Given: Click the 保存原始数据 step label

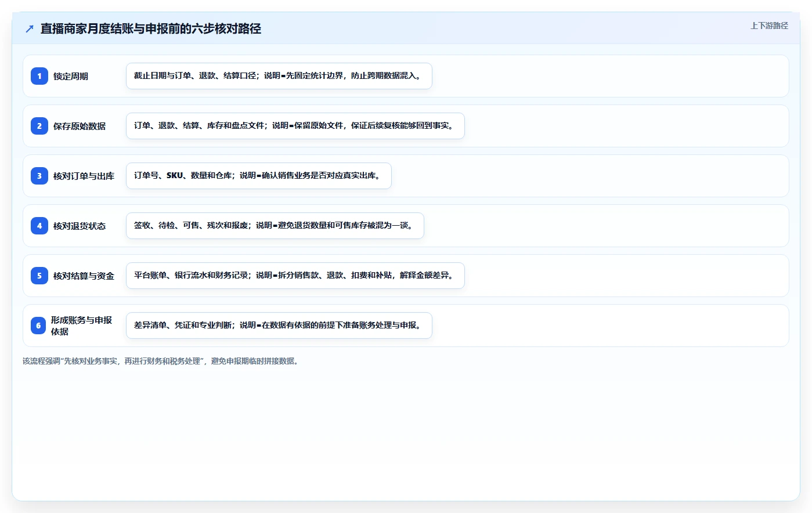Looking at the screenshot, I should pos(80,127).
